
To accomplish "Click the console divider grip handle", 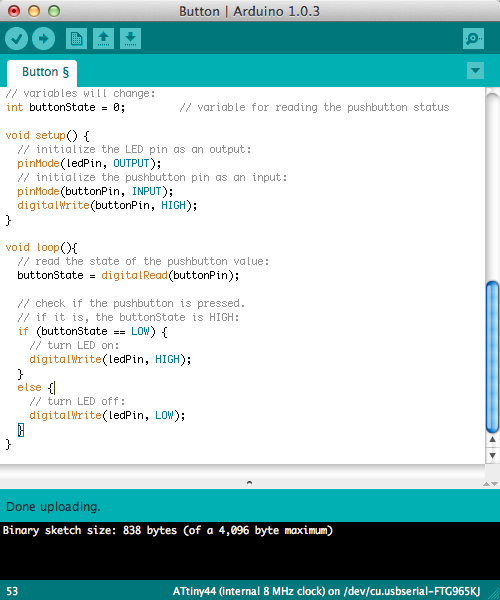I will point(249,483).
